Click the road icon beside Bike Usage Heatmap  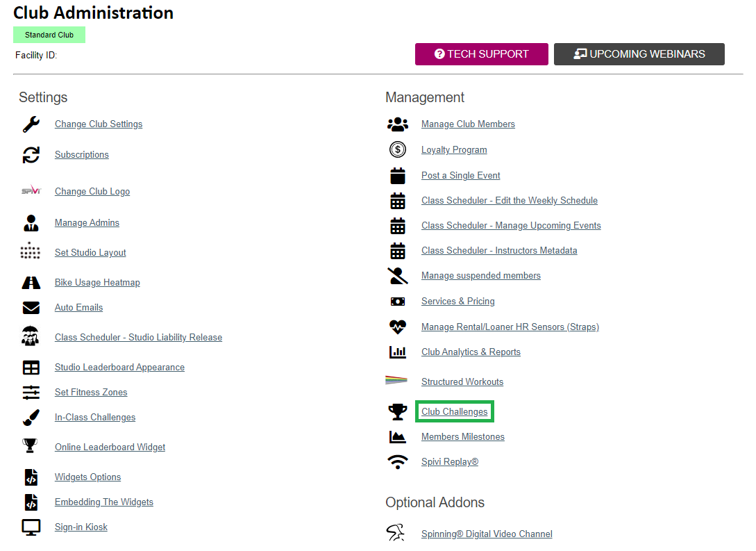point(31,283)
